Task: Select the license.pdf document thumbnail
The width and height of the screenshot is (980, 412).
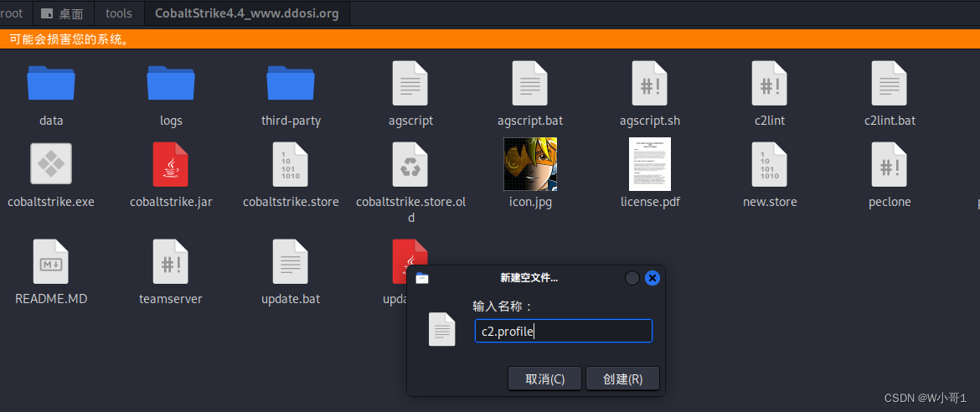Action: coord(650,164)
